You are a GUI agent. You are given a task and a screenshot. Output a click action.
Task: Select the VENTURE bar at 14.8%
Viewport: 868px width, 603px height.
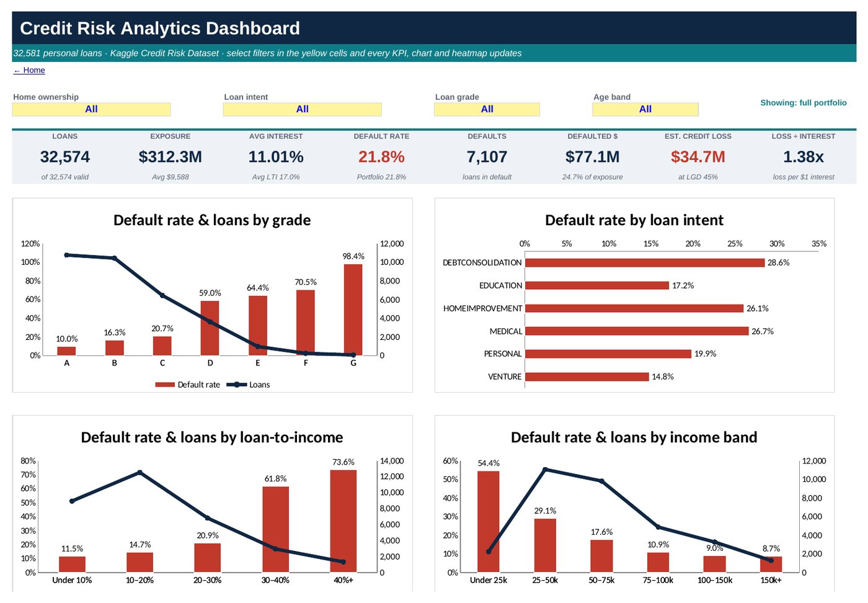[587, 377]
